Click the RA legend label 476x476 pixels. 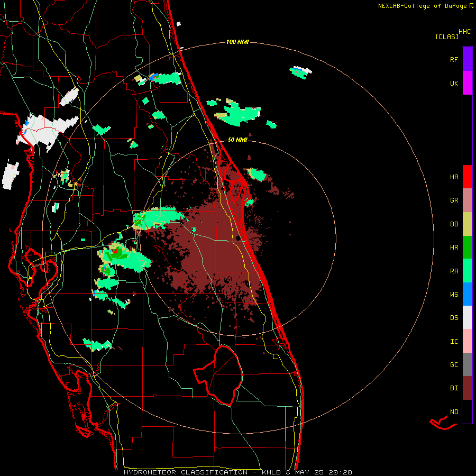[x=454, y=271]
